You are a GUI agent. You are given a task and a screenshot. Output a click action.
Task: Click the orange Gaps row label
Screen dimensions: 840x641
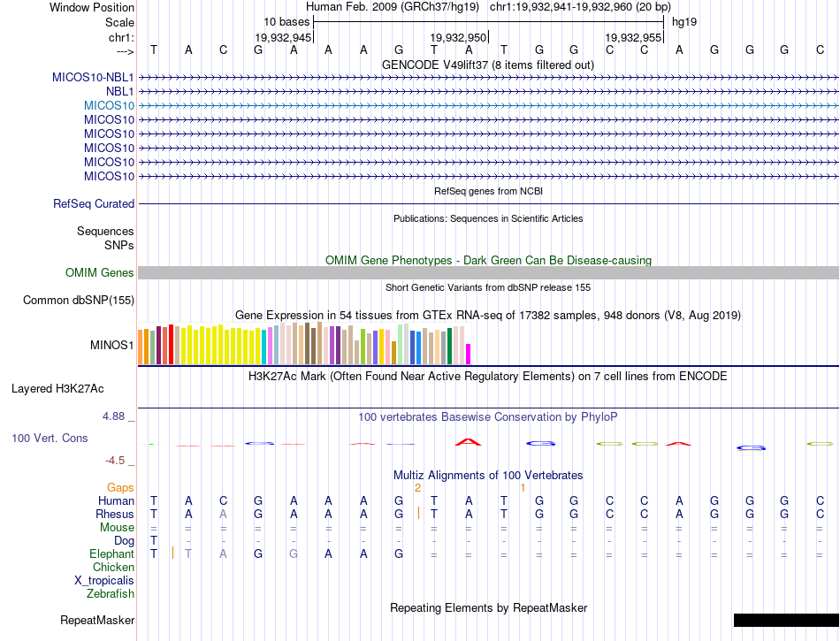[120, 487]
